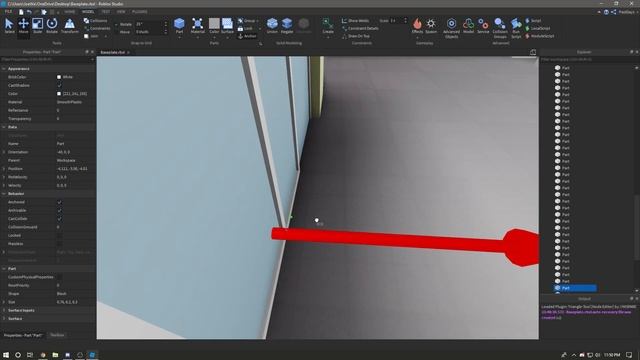The height and width of the screenshot is (360, 640).
Task: Click the Group parts button
Action: click(x=247, y=20)
